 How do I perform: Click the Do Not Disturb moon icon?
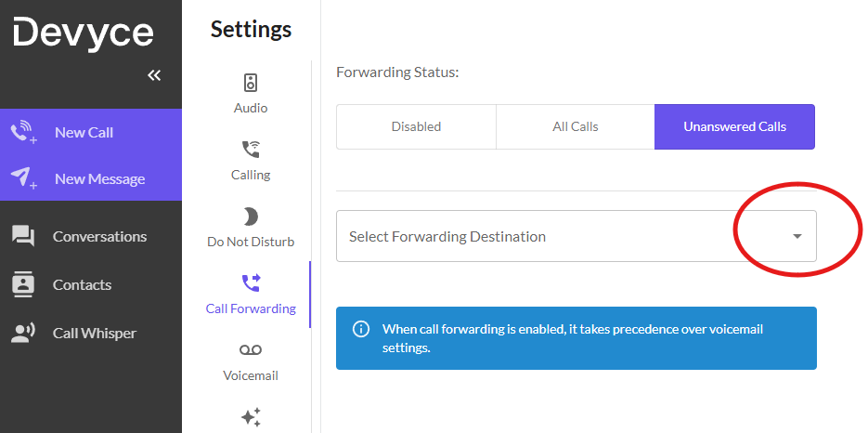[x=251, y=216]
